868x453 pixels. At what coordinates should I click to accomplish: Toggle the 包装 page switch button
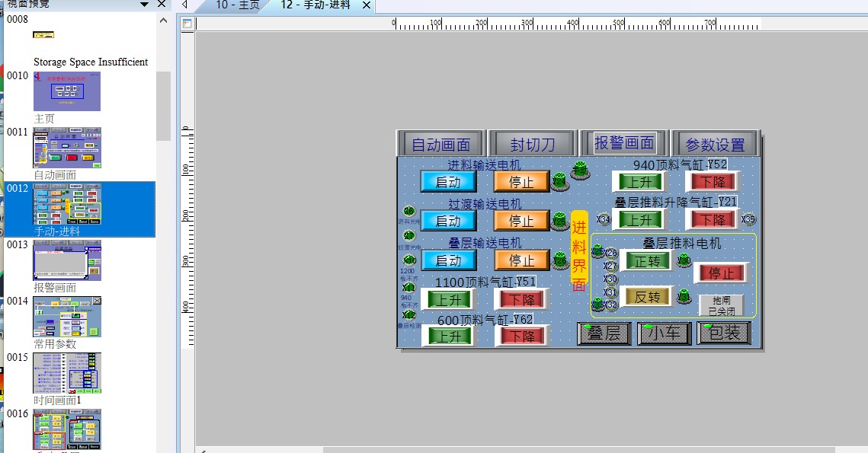723,333
